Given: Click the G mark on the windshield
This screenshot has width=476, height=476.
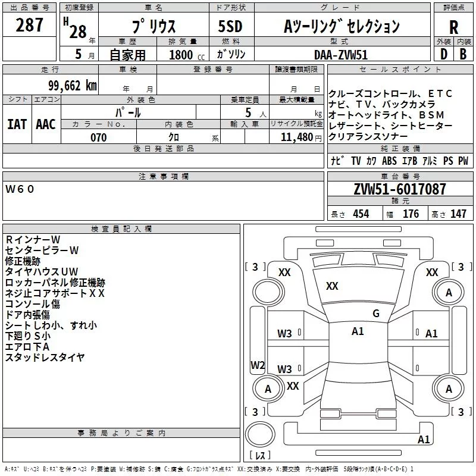Looking at the screenshot, I should (376, 314).
